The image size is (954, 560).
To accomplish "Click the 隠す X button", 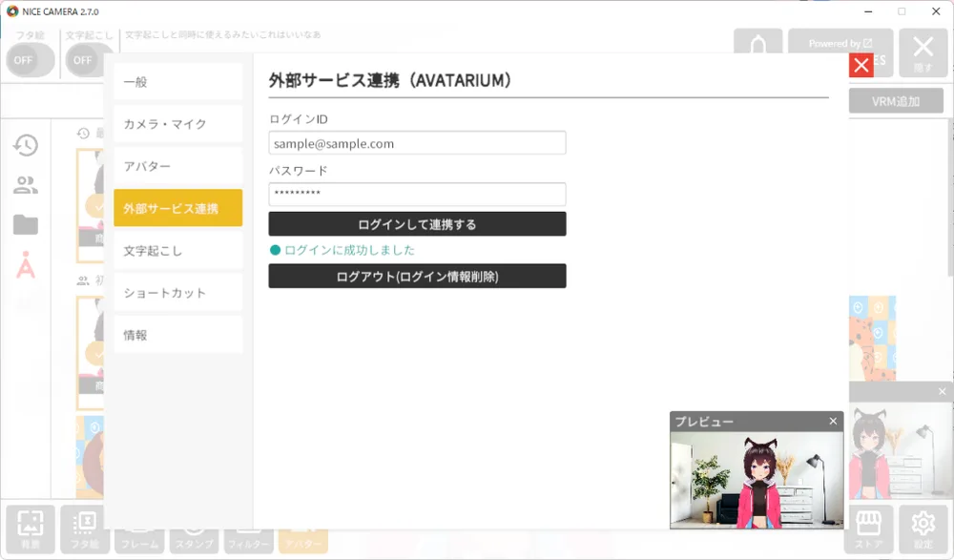I will point(923,52).
